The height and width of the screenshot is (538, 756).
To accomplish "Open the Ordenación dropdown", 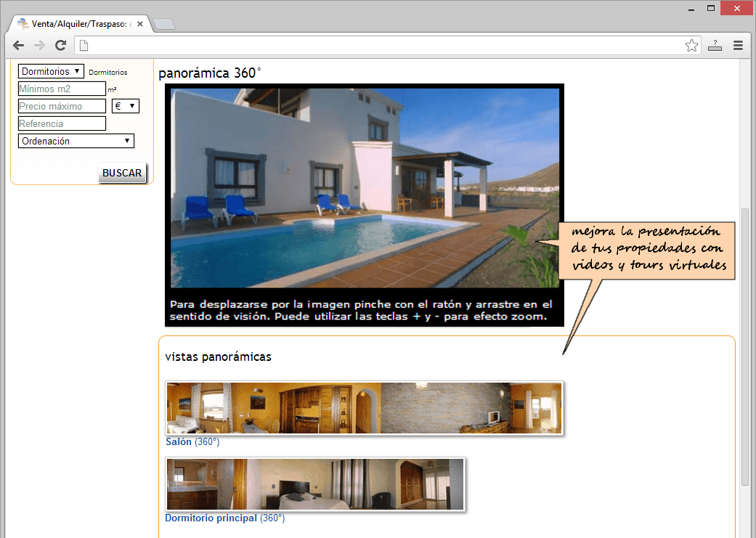I will (x=76, y=141).
